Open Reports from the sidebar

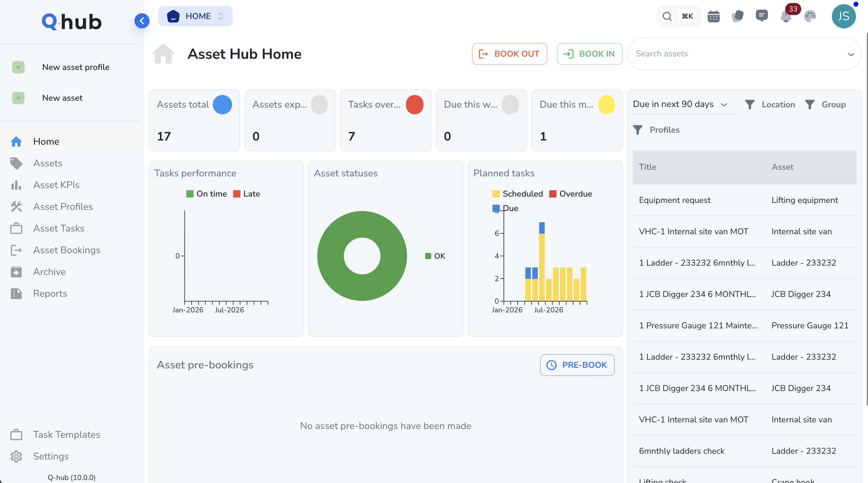tap(50, 294)
